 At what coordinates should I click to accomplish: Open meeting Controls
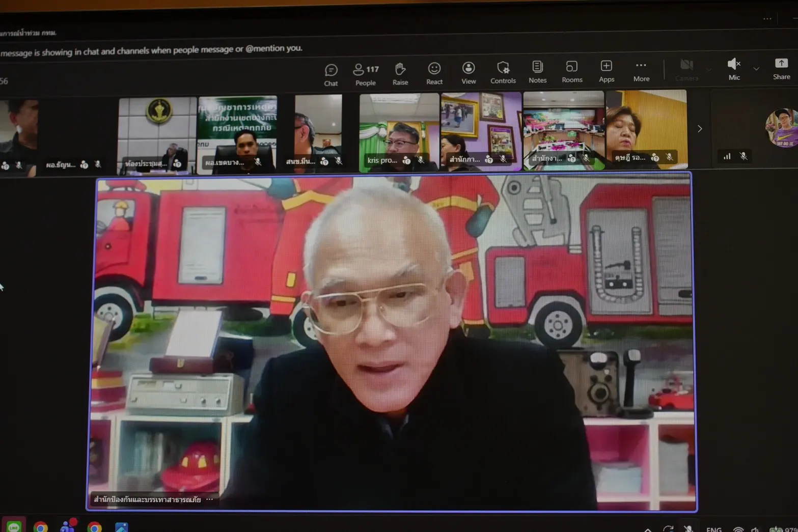coord(503,72)
